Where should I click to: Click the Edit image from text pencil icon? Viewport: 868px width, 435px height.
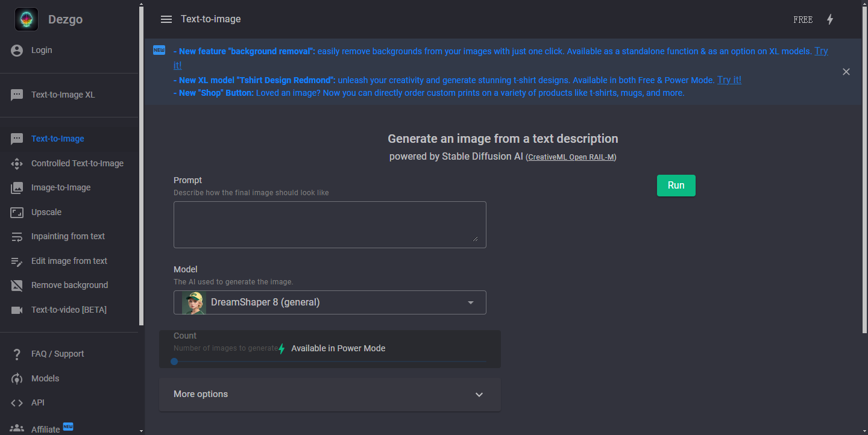coord(17,261)
